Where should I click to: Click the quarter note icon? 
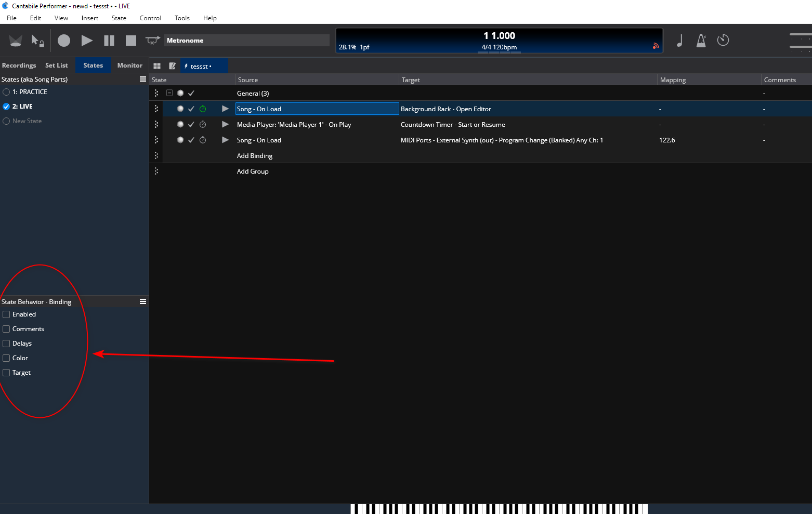(x=679, y=41)
